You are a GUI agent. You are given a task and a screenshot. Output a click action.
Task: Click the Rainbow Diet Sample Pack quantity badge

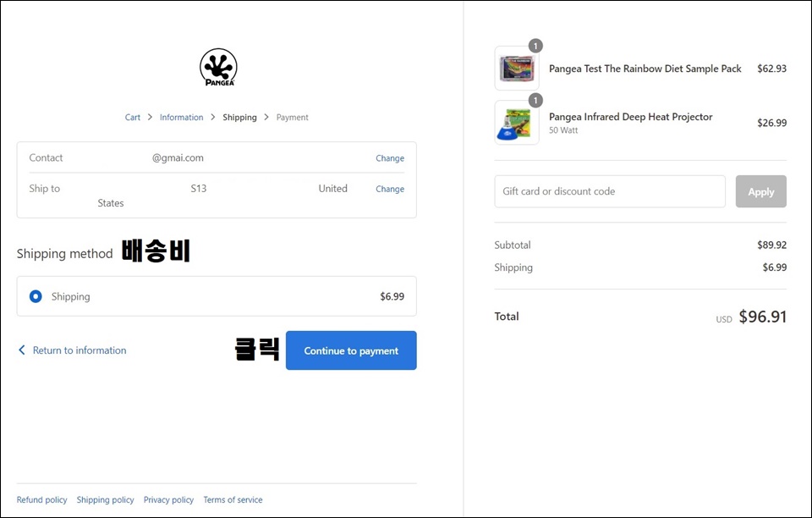pos(535,46)
